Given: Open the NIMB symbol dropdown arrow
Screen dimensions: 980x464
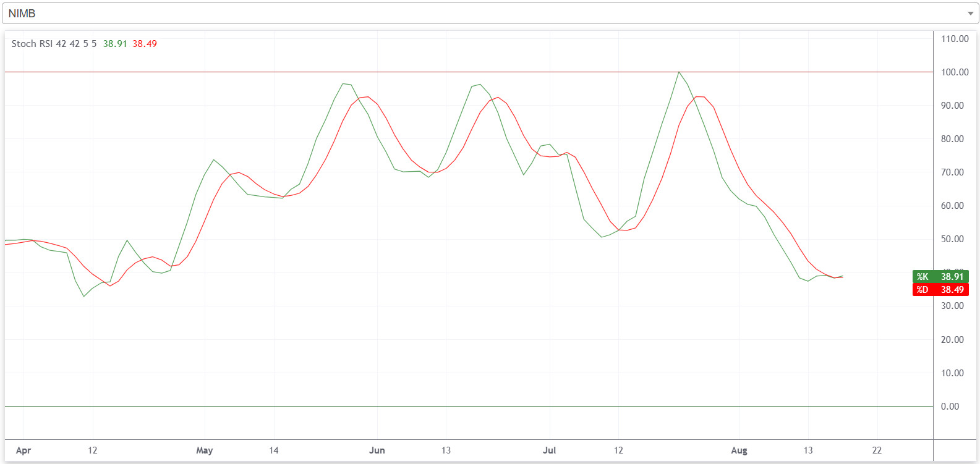Looking at the screenshot, I should click(x=970, y=14).
